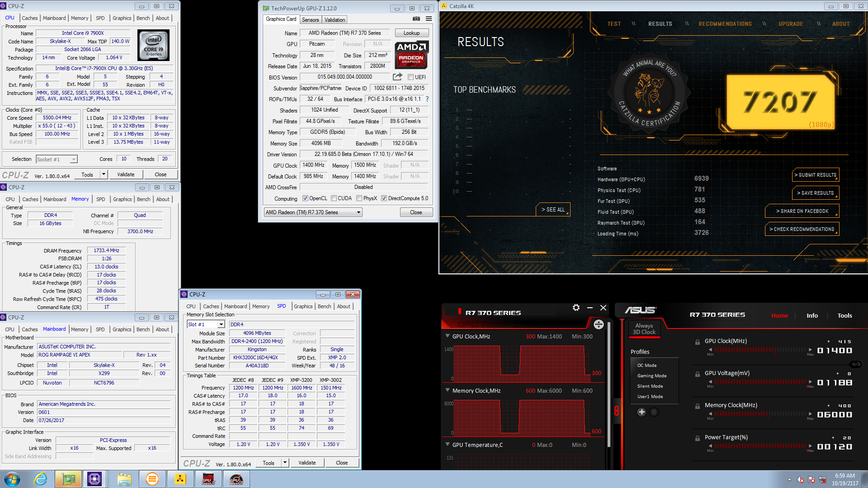This screenshot has height=488, width=868.
Task: Select the Silent Mode profile
Action: [x=650, y=386]
